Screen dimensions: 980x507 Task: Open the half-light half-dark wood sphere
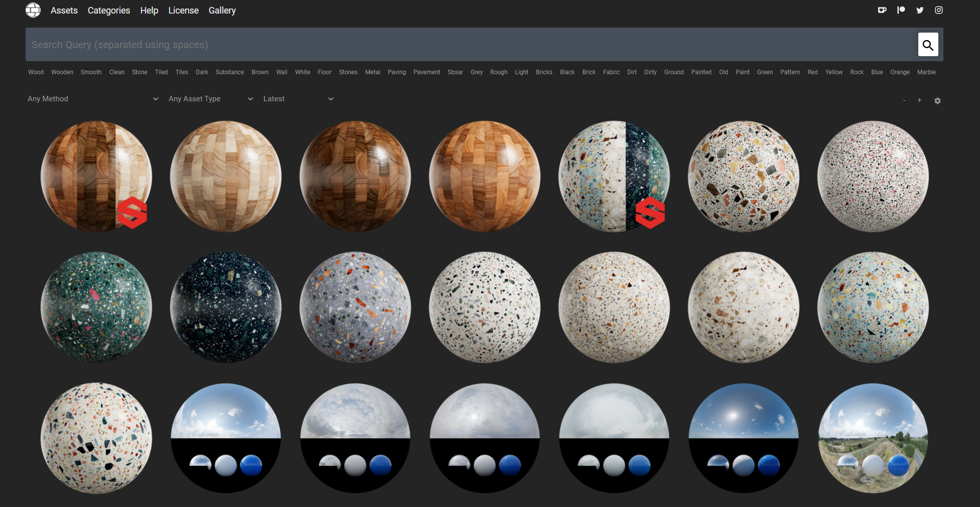click(96, 177)
